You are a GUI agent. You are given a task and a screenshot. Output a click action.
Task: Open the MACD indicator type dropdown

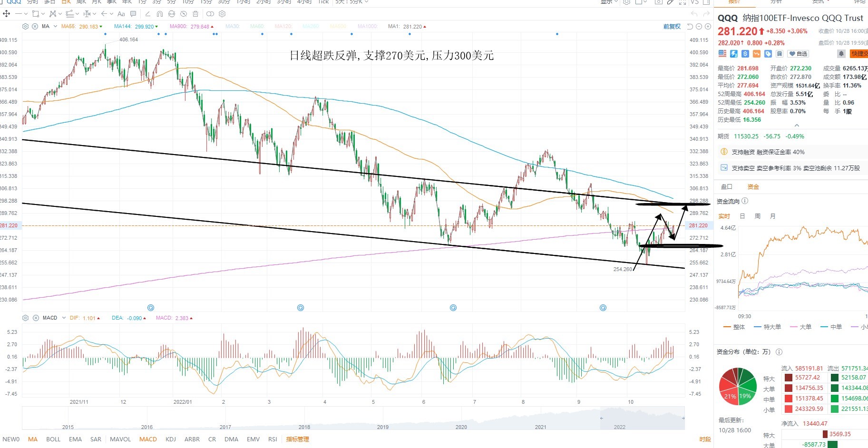tap(64, 318)
